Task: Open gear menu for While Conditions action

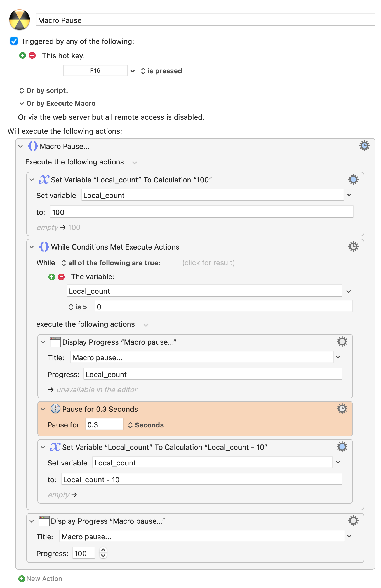Action: tap(353, 246)
